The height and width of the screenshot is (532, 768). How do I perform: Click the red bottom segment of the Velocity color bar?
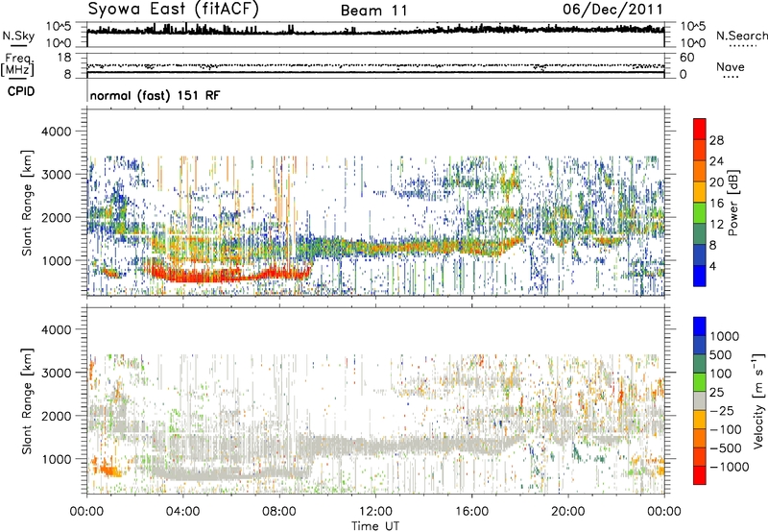[700, 475]
